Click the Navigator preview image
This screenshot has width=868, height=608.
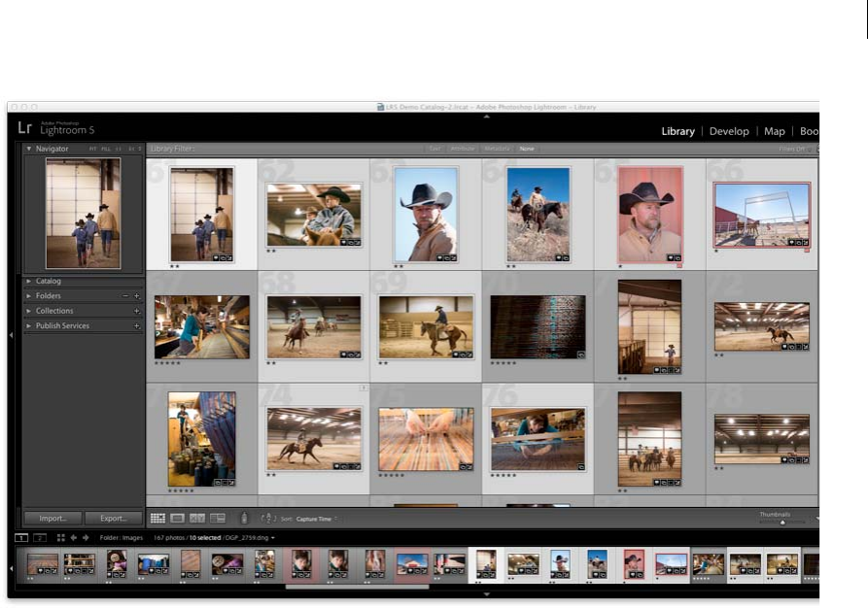83,213
